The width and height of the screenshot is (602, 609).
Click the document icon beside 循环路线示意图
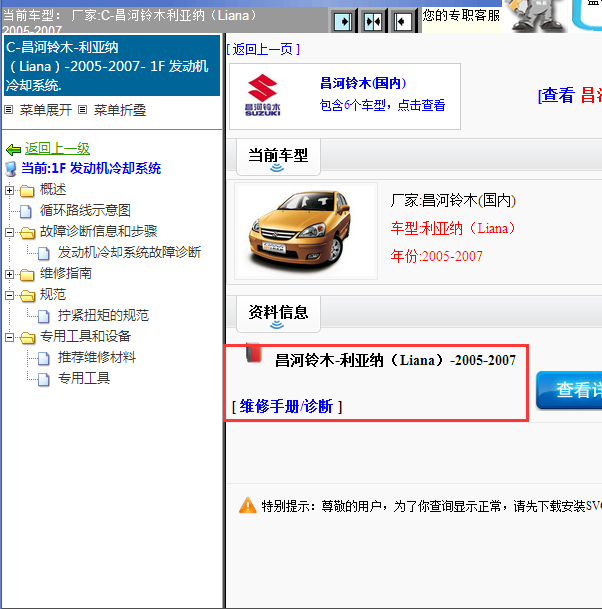pos(26,212)
